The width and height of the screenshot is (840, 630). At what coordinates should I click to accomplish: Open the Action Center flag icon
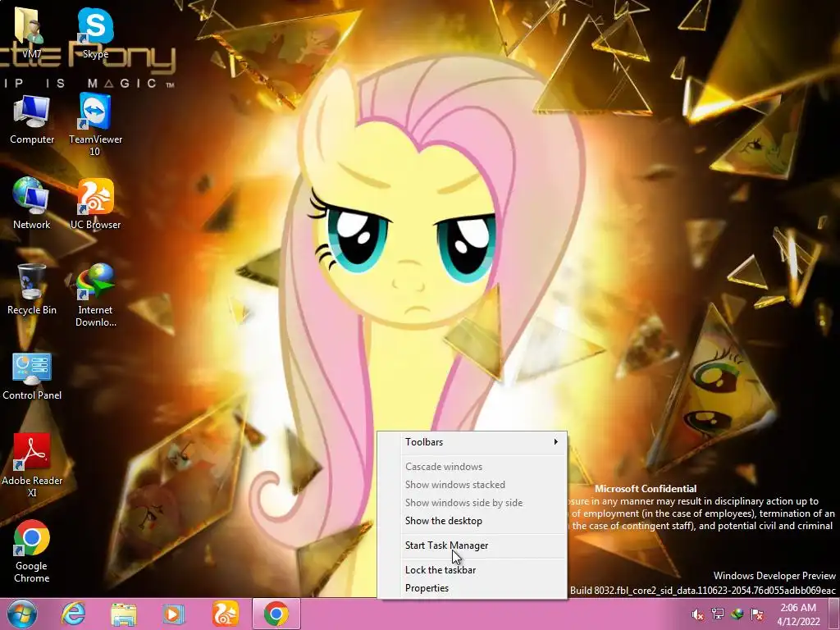pyautogui.click(x=757, y=614)
